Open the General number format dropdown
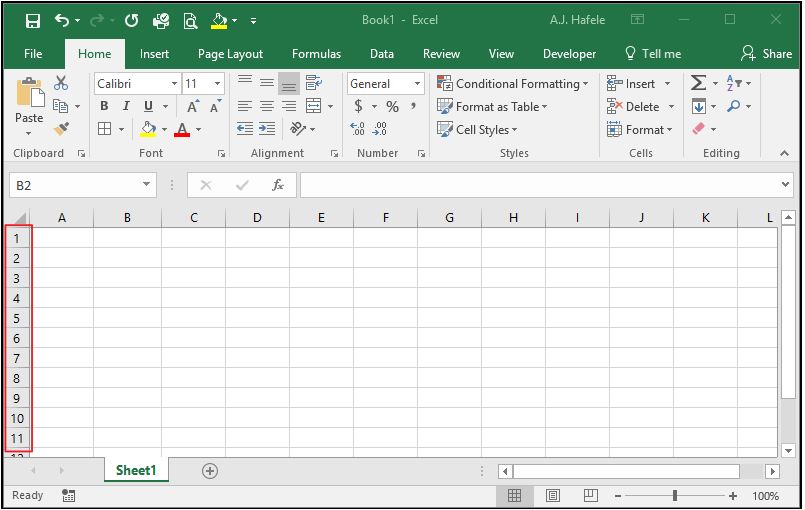The image size is (805, 510). point(417,84)
